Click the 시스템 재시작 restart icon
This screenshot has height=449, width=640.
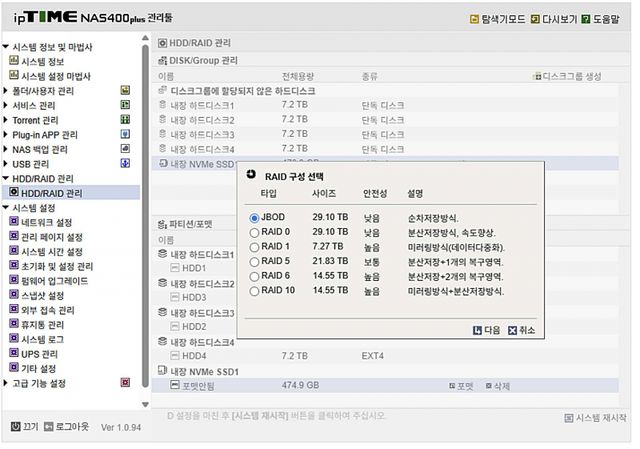[569, 418]
